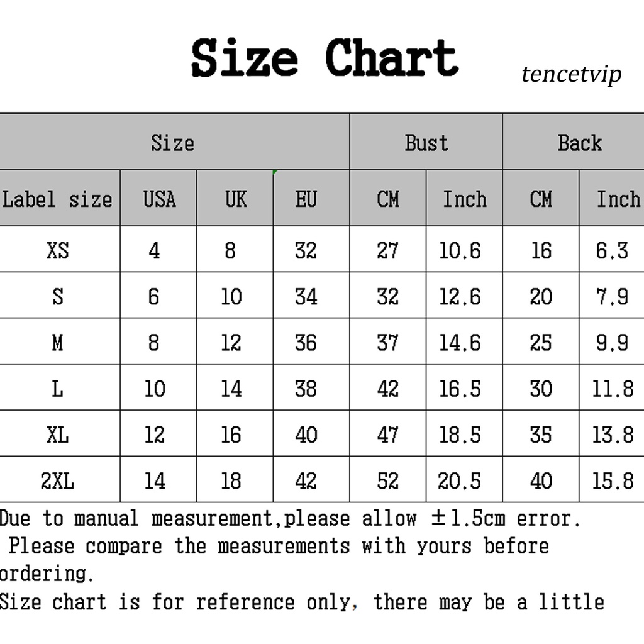The height and width of the screenshot is (644, 644).
Task: Click the Label size column header
Action: [x=57, y=199]
